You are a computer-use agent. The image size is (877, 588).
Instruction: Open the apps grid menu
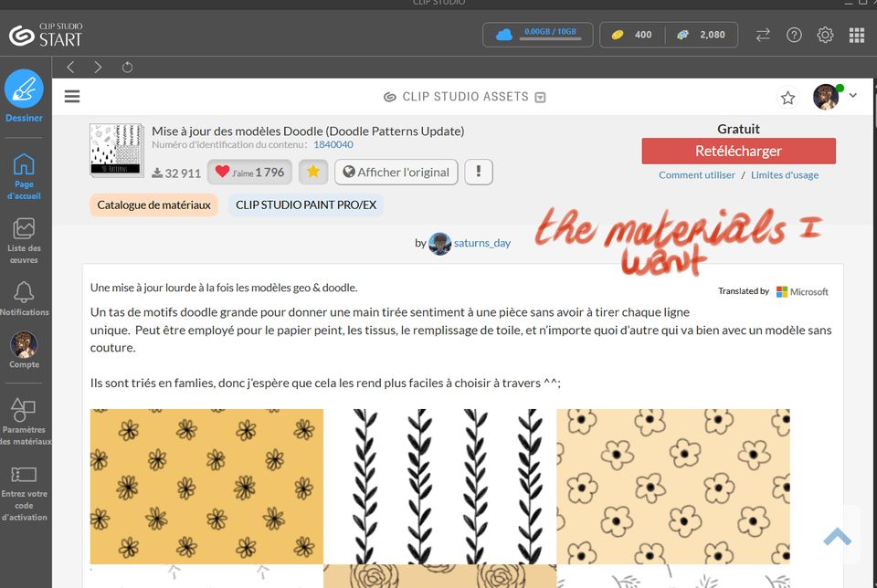click(x=857, y=35)
